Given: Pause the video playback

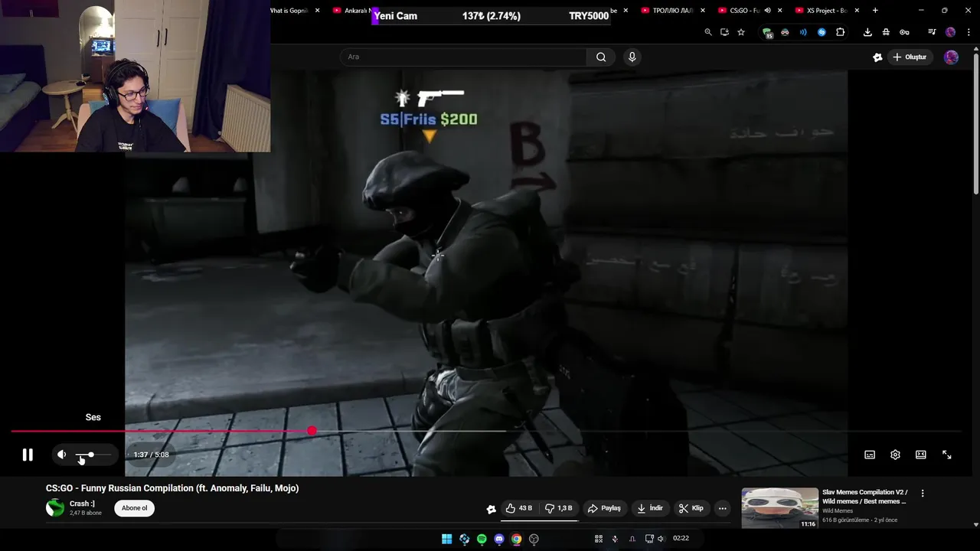Looking at the screenshot, I should tap(28, 455).
